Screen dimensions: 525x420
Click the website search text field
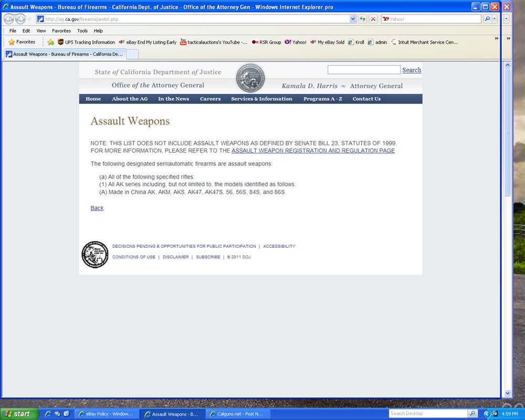pos(364,70)
